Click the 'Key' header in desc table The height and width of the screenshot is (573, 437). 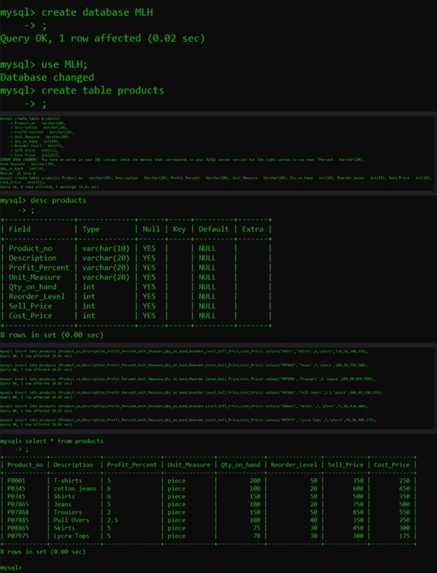point(179,229)
